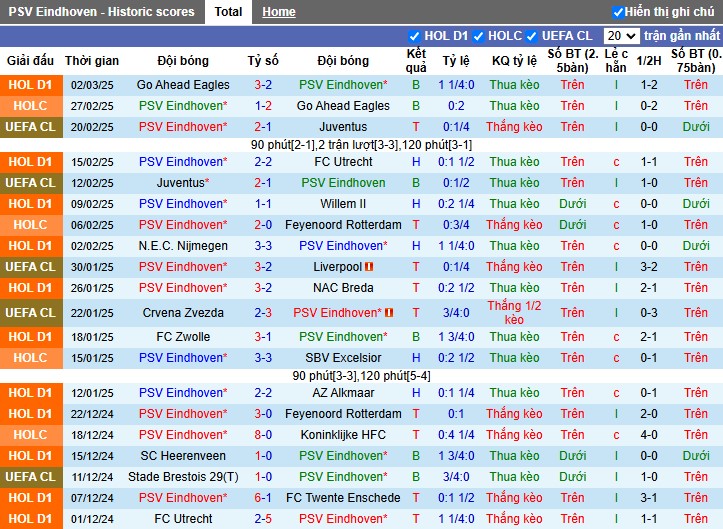Click the 1-0 score at SC Heerenveen
Screen dimensions: 723x529
[263, 456]
